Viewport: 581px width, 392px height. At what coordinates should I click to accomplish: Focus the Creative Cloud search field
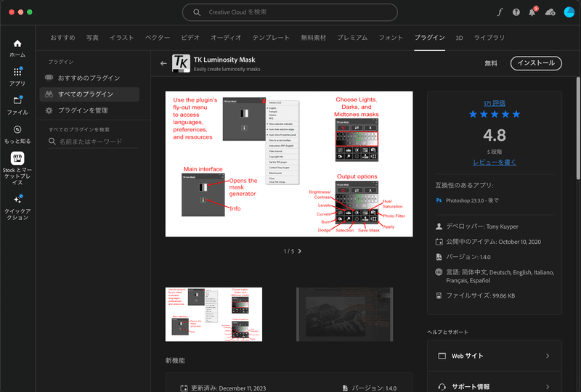click(290, 12)
